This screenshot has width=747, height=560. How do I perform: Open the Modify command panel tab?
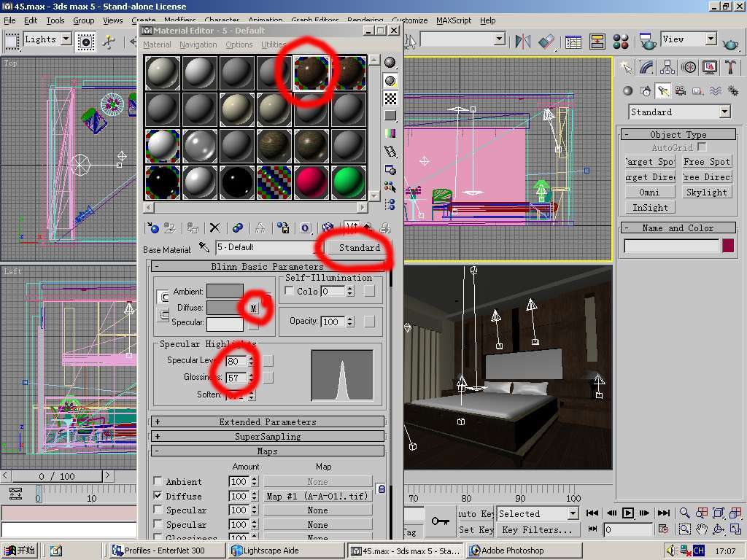(646, 67)
